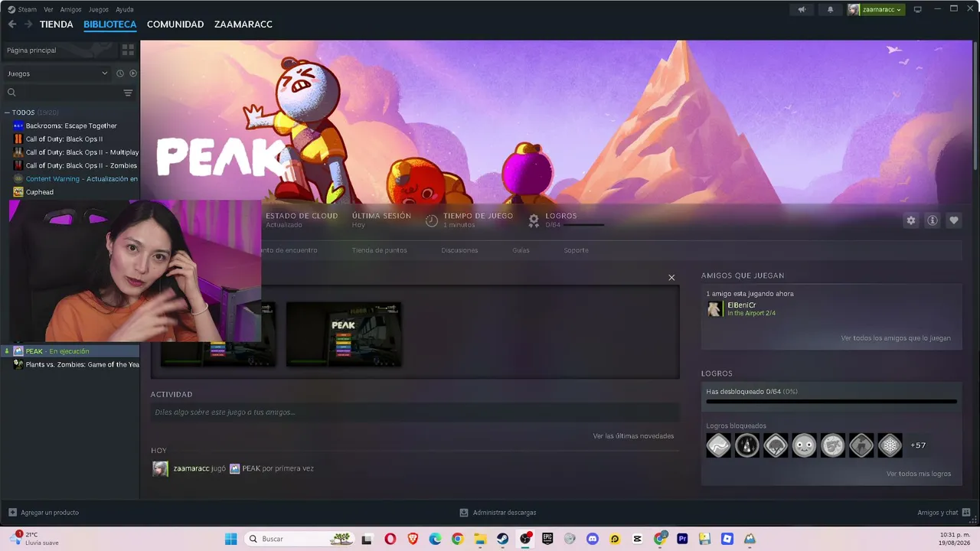This screenshot has width=980, height=551.
Task: Click the seventh locked achievement badge
Action: 890,445
